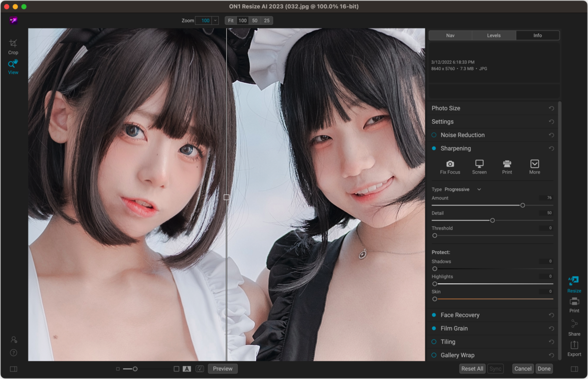Collapse the Sharpening pane title

pos(455,148)
